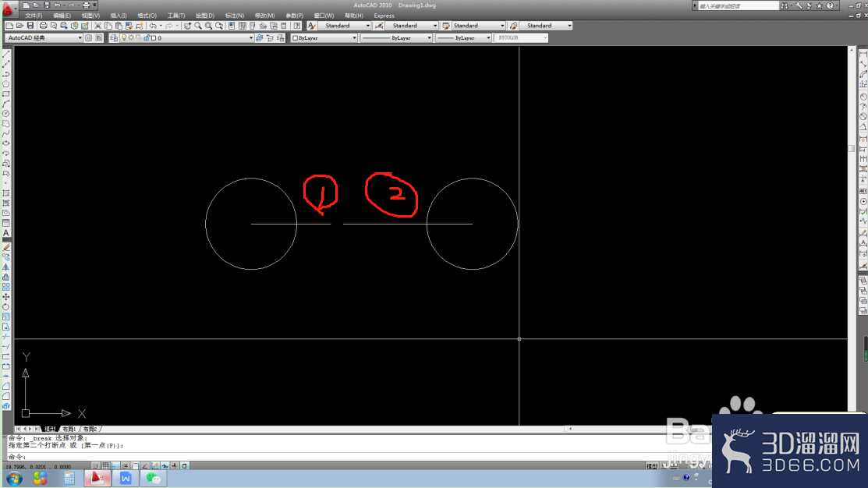The height and width of the screenshot is (488, 868).
Task: Switch to the 布局2 layout tab
Action: [x=90, y=429]
